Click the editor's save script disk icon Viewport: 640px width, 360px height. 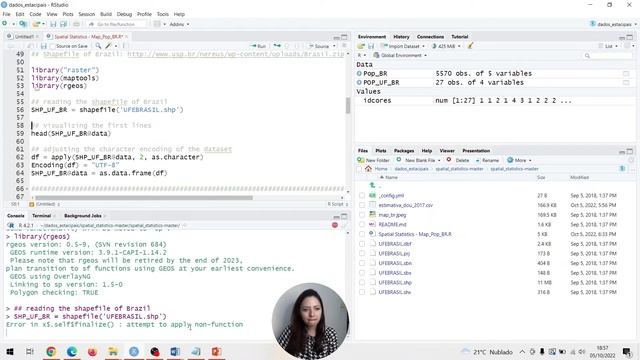pos(44,46)
